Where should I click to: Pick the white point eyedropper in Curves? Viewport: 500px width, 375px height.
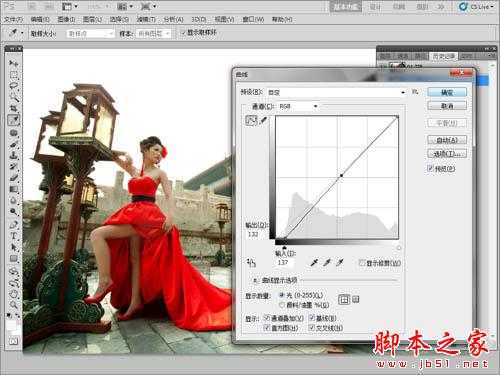coord(340,263)
